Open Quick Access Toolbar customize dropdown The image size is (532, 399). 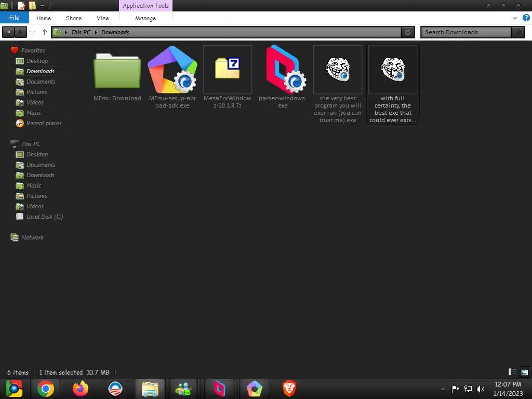tap(43, 6)
